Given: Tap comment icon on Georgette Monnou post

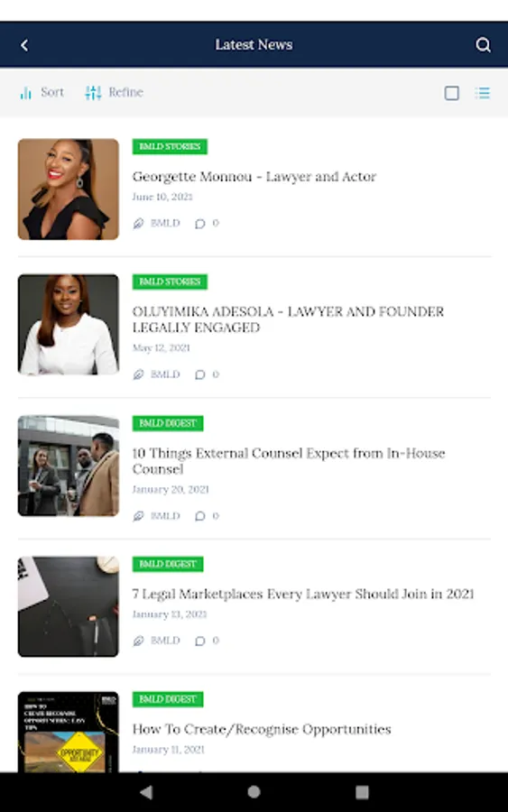Looking at the screenshot, I should click(200, 223).
